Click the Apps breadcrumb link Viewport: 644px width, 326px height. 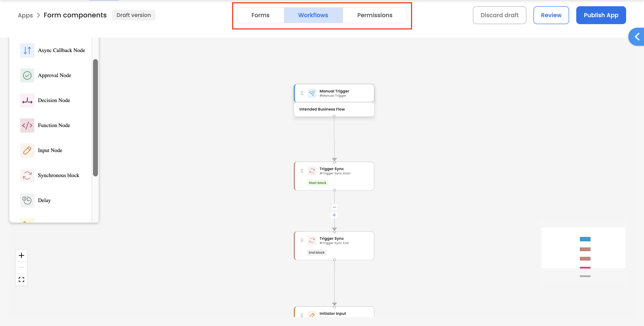tap(25, 15)
